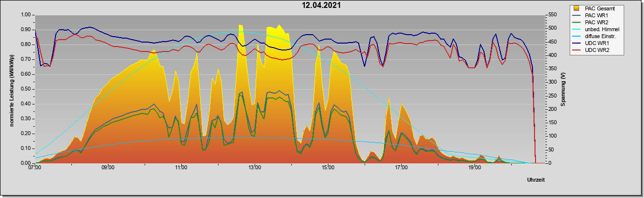Image resolution: width=644 pixels, height=198 pixels.
Task: Click the unbed. Himmel legend entry
Action: click(x=596, y=29)
